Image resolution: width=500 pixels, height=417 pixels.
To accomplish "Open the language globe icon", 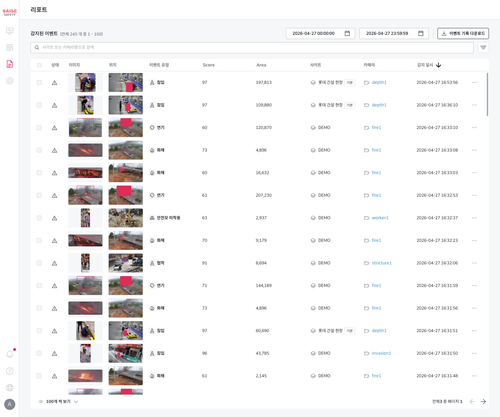I will click(10, 387).
